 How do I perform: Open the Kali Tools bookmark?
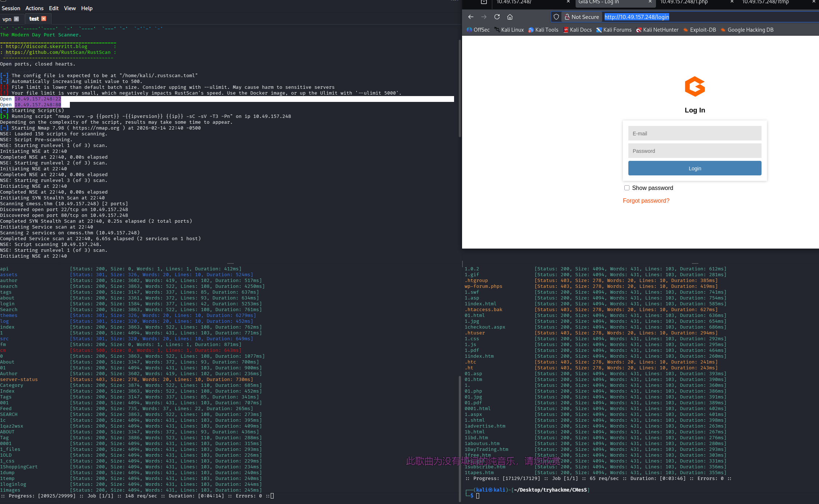tap(543, 30)
